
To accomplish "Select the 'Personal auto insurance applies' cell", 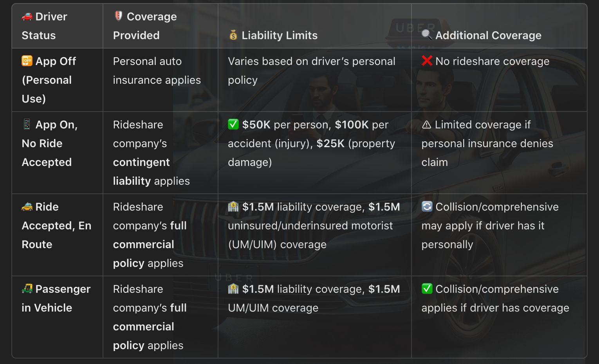I will [157, 71].
